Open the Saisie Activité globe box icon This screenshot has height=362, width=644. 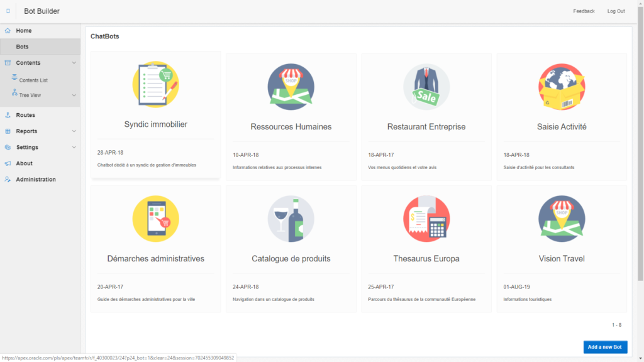pyautogui.click(x=562, y=87)
